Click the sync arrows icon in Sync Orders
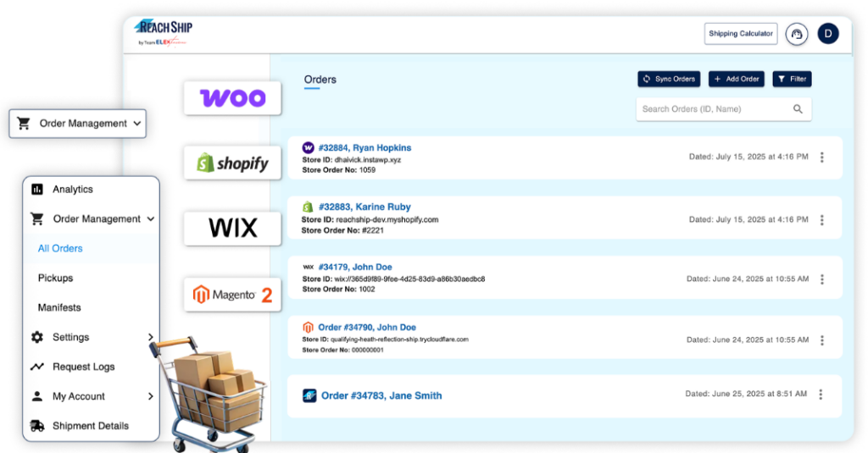 (647, 79)
